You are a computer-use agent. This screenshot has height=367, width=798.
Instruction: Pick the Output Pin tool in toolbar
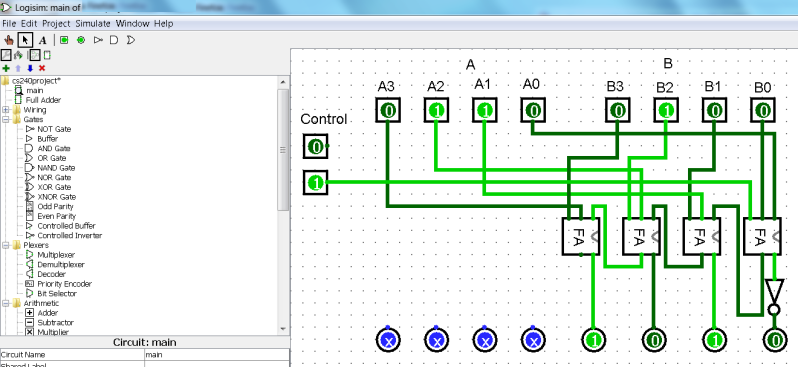80,40
